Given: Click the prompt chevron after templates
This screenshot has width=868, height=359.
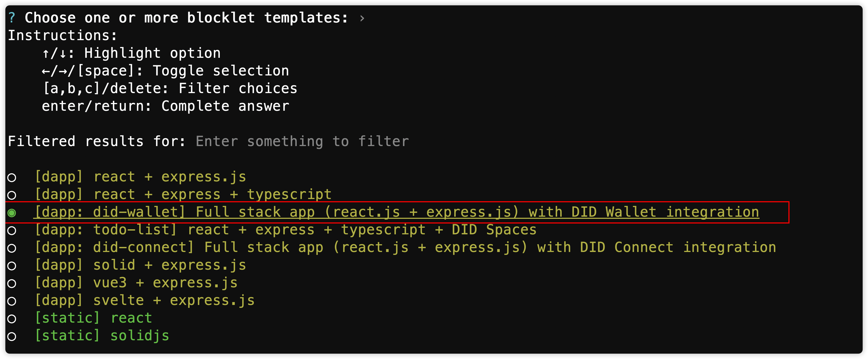Looking at the screenshot, I should point(362,18).
